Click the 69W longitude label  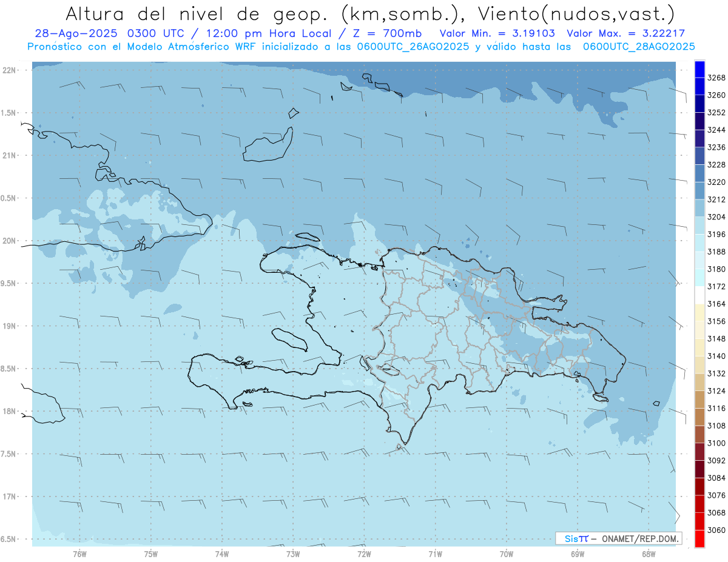click(578, 554)
